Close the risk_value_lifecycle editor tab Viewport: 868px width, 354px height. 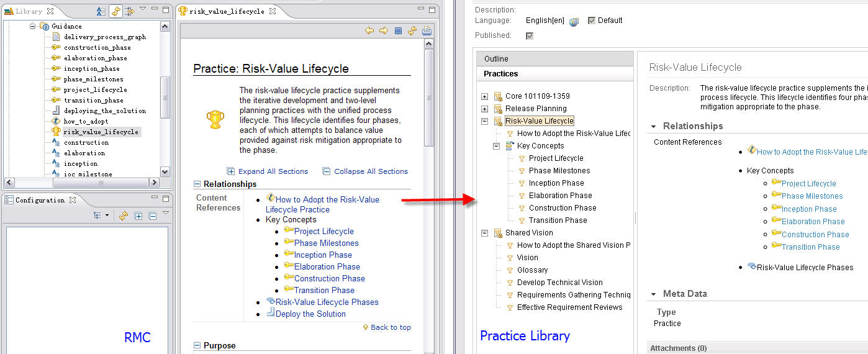pyautogui.click(x=272, y=11)
